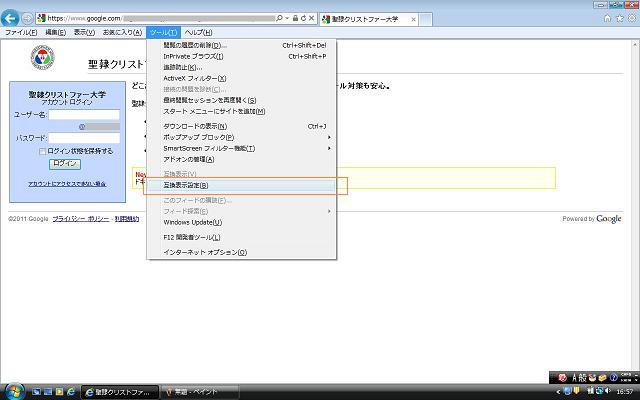Select 追跡防止(K) menu entry
The width and height of the screenshot is (640, 400).
pyautogui.click(x=242, y=67)
